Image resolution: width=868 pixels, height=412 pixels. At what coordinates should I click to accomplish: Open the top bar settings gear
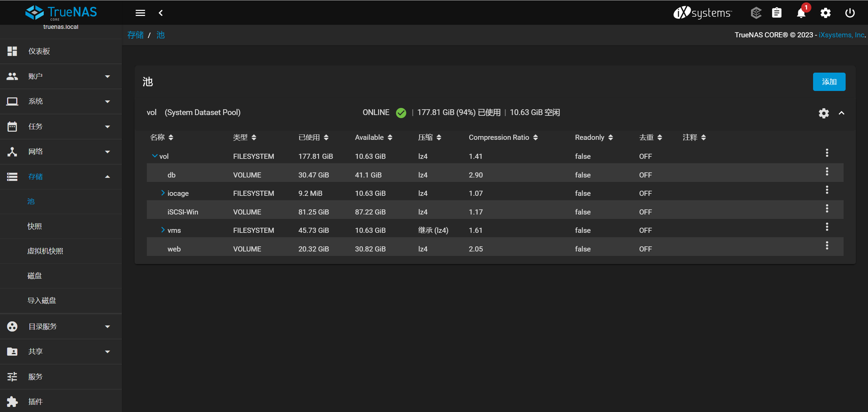pos(825,13)
